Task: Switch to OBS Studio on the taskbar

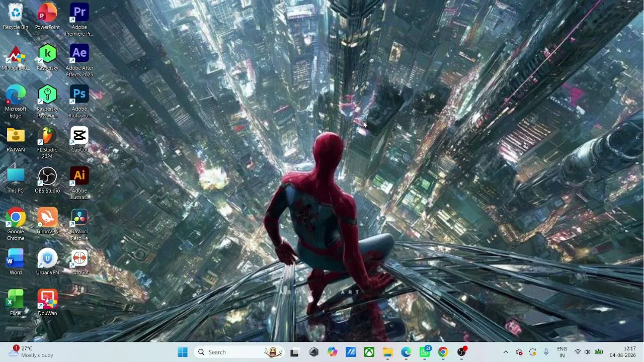Action: [x=461, y=352]
